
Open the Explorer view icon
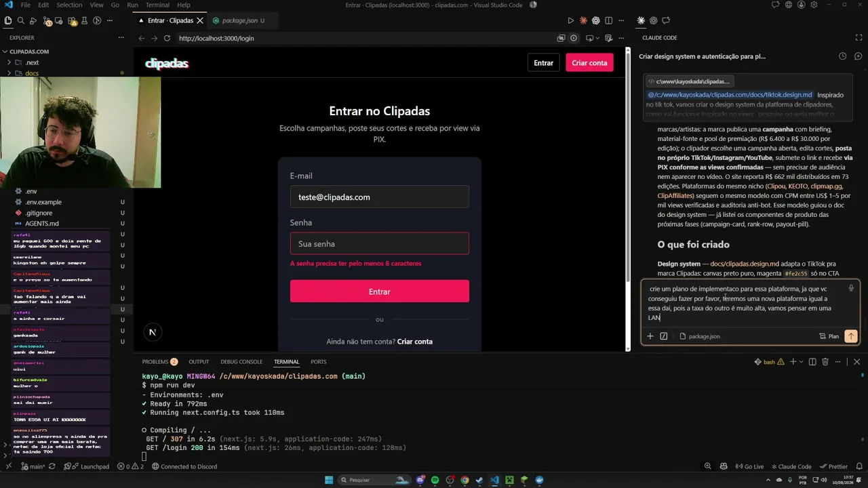pyautogui.click(x=8, y=21)
